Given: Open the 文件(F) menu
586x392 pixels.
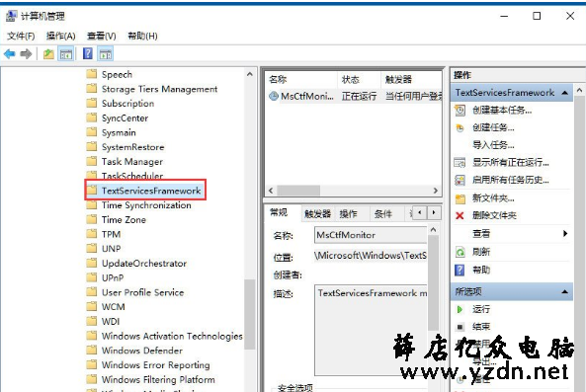Looking at the screenshot, I should 21,36.
